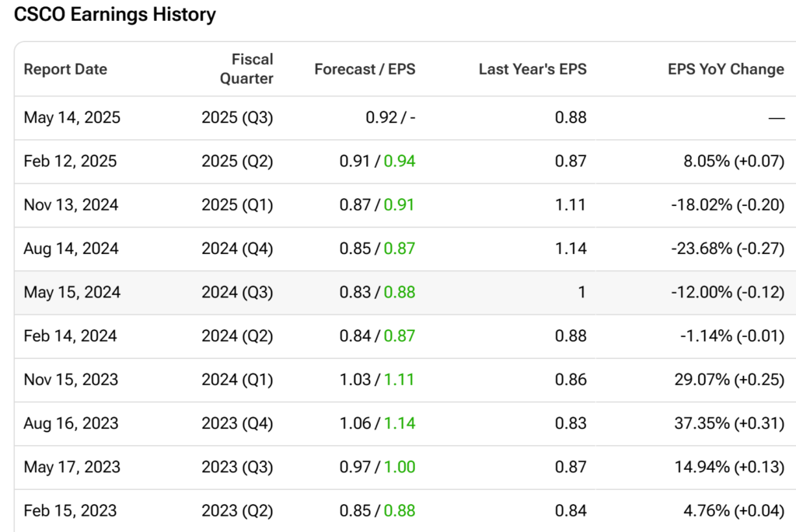Click the EPS YoY Change column header
The image size is (796, 532).
point(726,69)
